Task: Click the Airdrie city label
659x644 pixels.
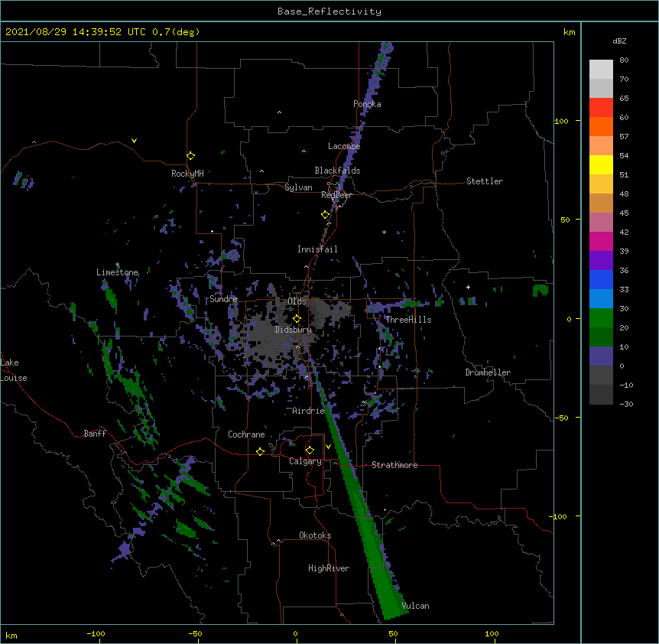Action: click(x=308, y=411)
